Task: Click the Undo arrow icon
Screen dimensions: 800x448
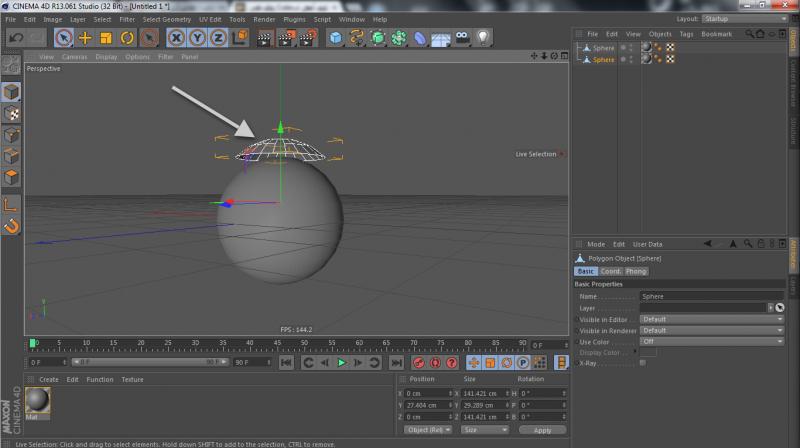Action: [15, 38]
